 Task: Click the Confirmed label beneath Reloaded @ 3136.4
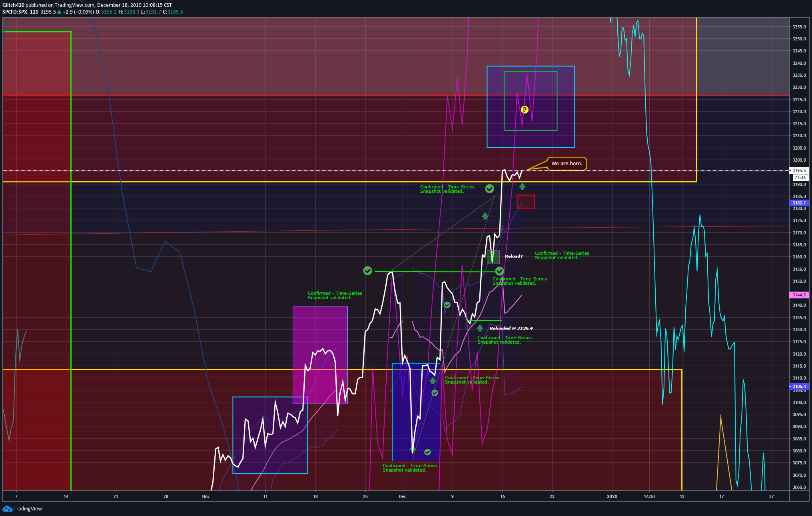504,340
